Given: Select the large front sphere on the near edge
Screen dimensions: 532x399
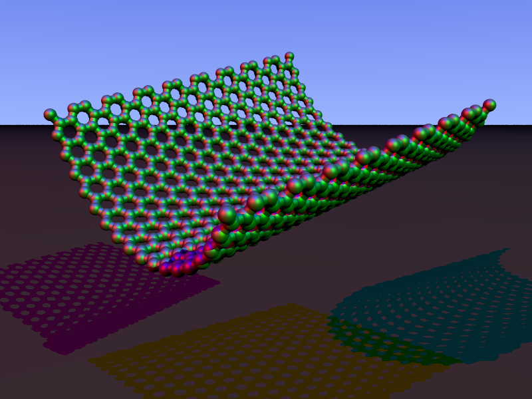Looking at the screenshot, I should click(227, 215).
